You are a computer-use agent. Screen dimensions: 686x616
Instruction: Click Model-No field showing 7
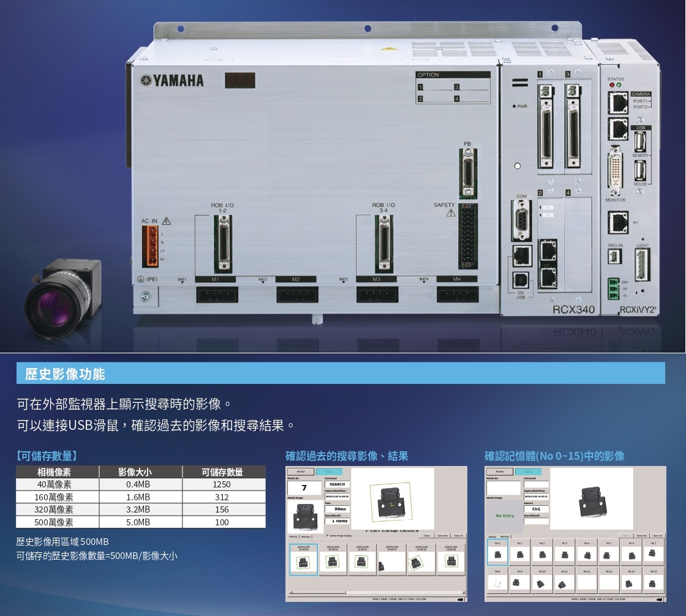click(x=304, y=488)
